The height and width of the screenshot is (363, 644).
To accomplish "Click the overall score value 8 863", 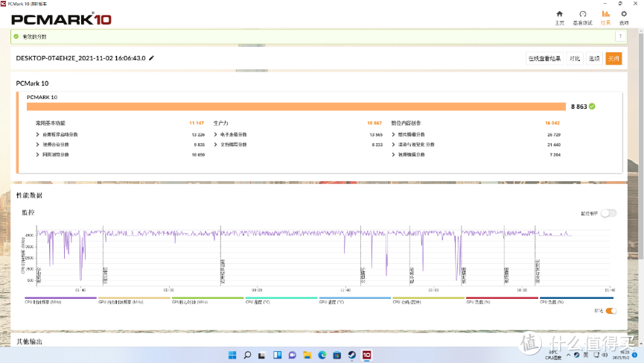I will (x=578, y=107).
